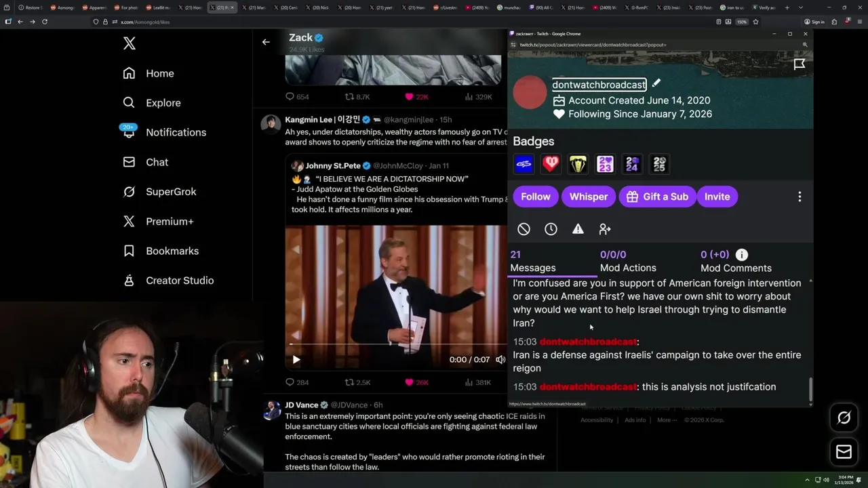Click the Invite button
868x488 pixels.
pyautogui.click(x=717, y=197)
